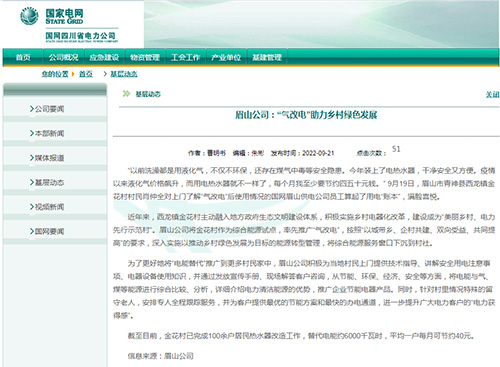Click the arrow icon beside 视频新闻
The height and width of the screenshot is (367, 500).
click(x=32, y=207)
